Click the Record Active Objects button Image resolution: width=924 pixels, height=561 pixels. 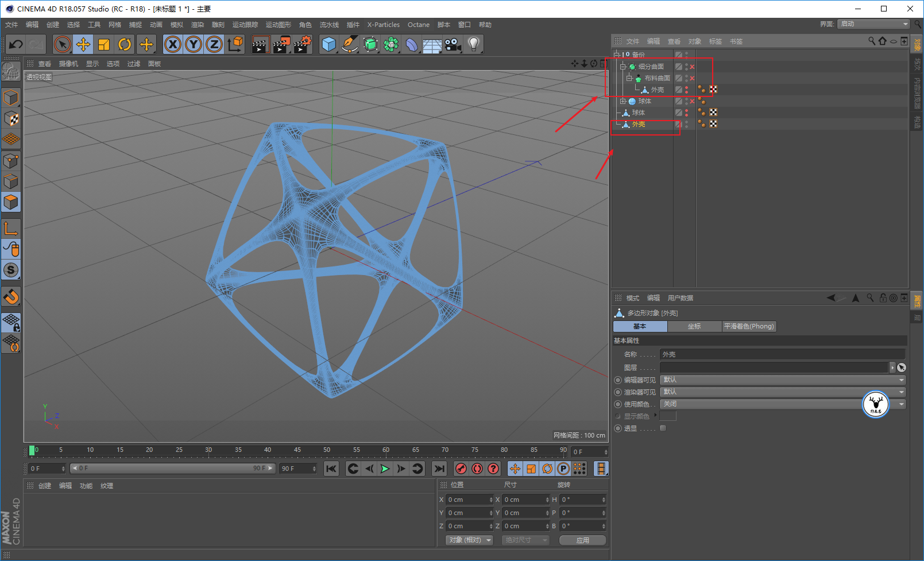(461, 469)
